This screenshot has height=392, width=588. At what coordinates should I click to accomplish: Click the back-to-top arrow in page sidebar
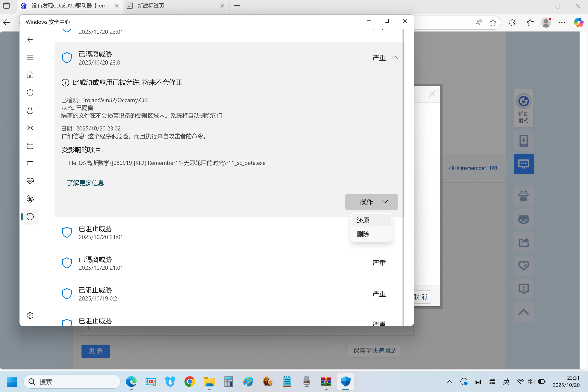[523, 312]
